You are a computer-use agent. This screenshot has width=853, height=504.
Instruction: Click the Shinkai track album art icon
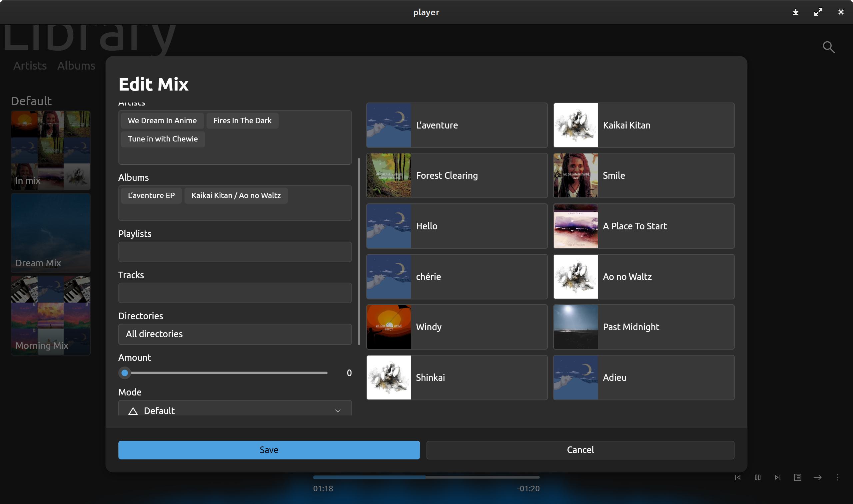389,377
